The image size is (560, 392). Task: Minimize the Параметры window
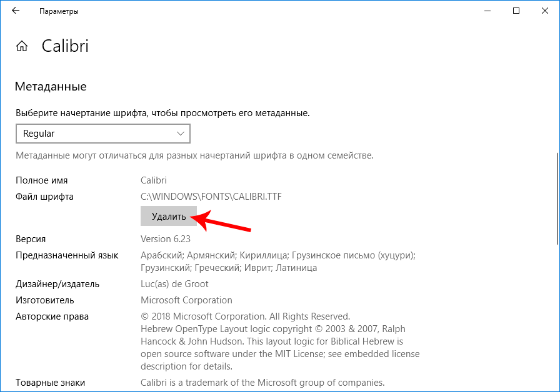[x=487, y=11]
